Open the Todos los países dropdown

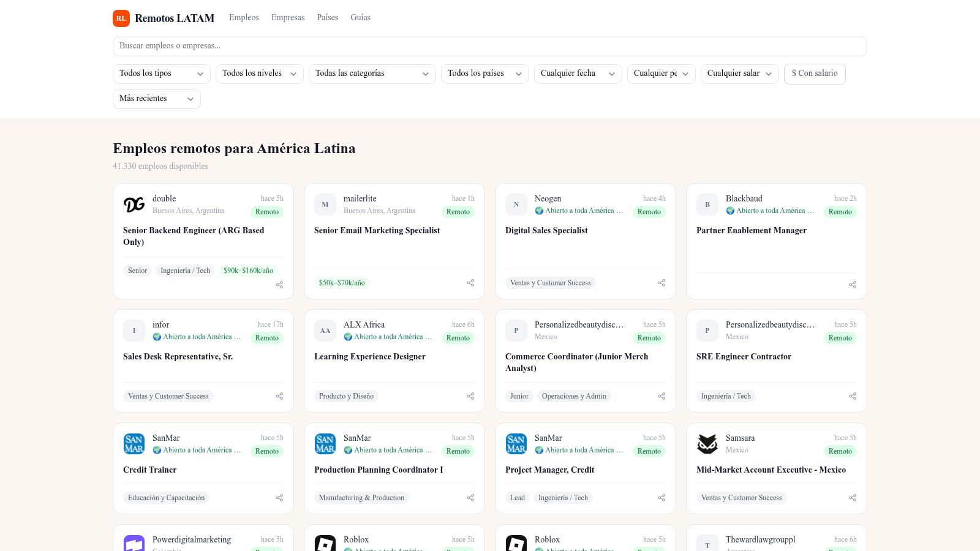(x=485, y=73)
